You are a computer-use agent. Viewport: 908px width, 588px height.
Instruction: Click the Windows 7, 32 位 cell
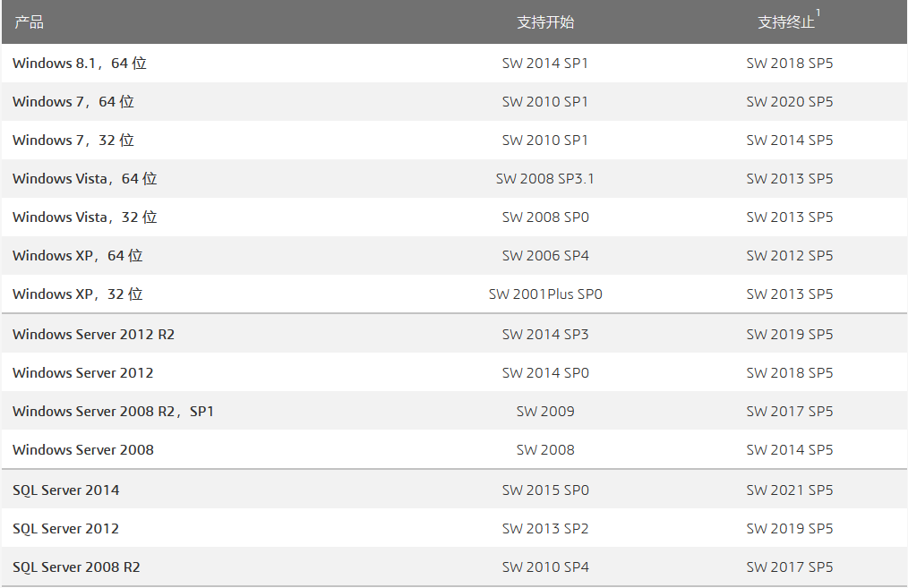(73, 141)
